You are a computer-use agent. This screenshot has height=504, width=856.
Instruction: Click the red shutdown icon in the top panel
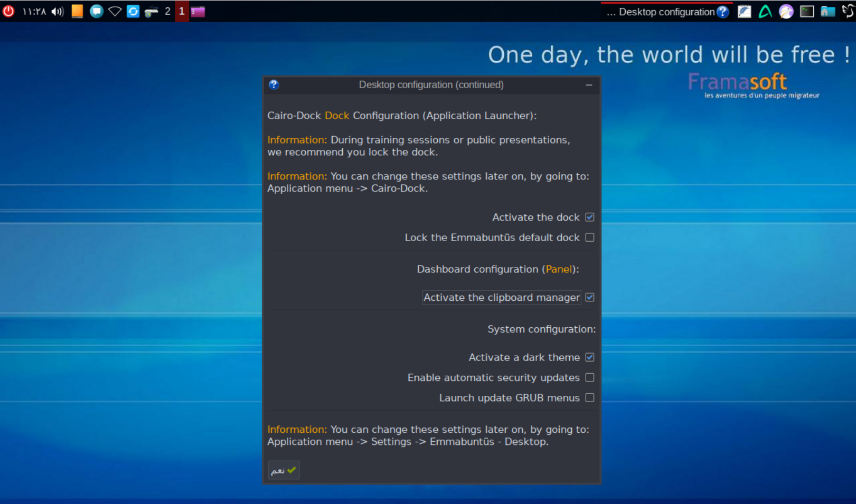(8, 12)
